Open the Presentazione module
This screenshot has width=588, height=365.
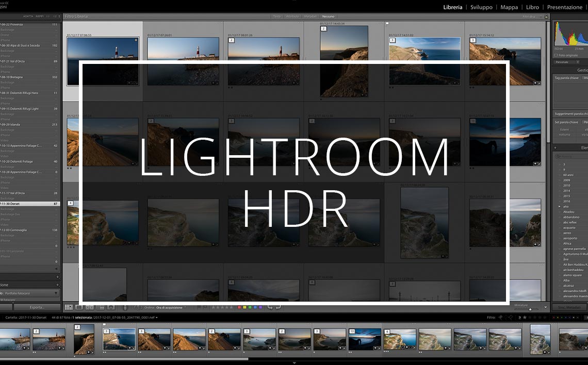(564, 7)
